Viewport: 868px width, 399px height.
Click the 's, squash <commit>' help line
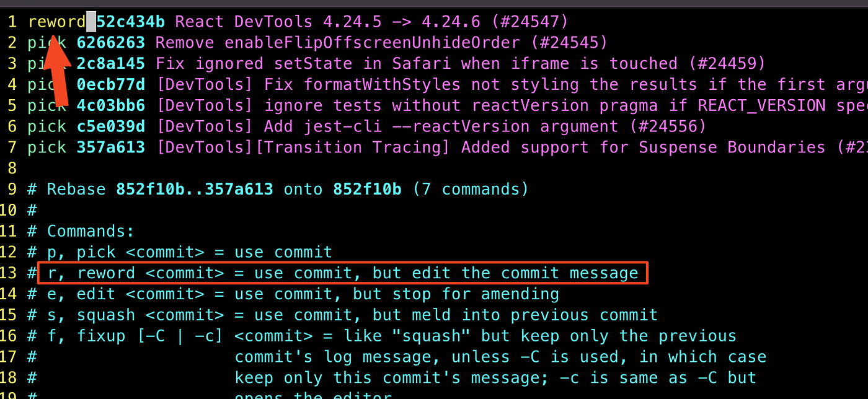[x=342, y=315]
